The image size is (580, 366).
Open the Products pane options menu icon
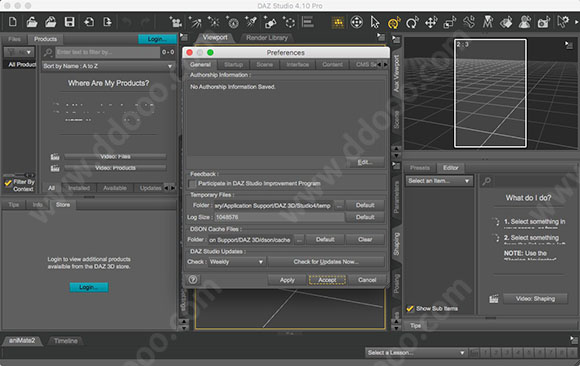(x=184, y=37)
